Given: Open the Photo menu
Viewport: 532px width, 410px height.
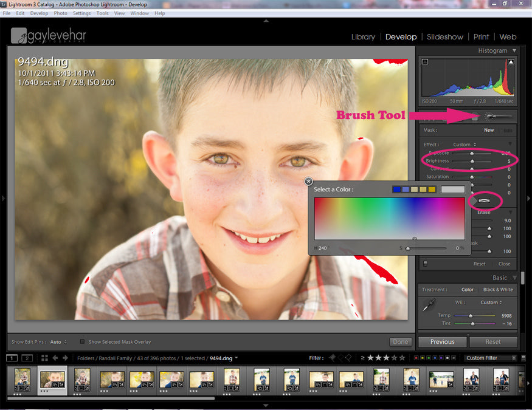Looking at the screenshot, I should coord(61,13).
